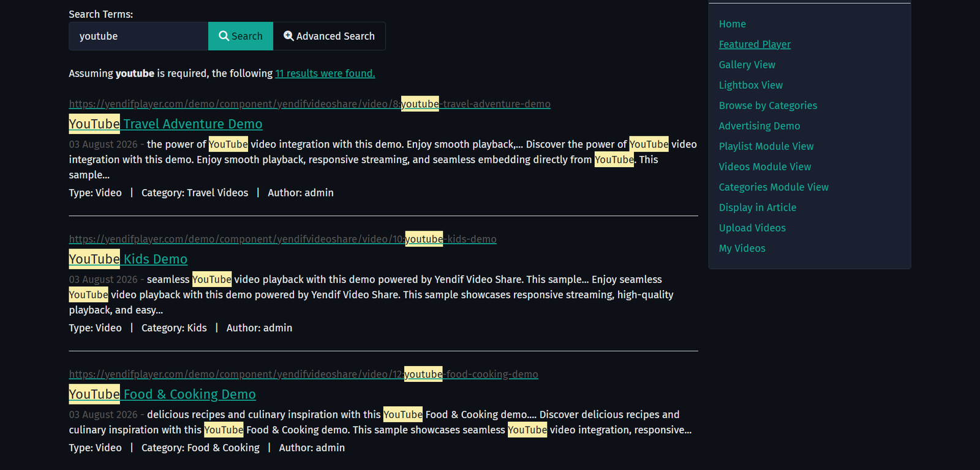Open the Advanced Search options

pyautogui.click(x=329, y=36)
